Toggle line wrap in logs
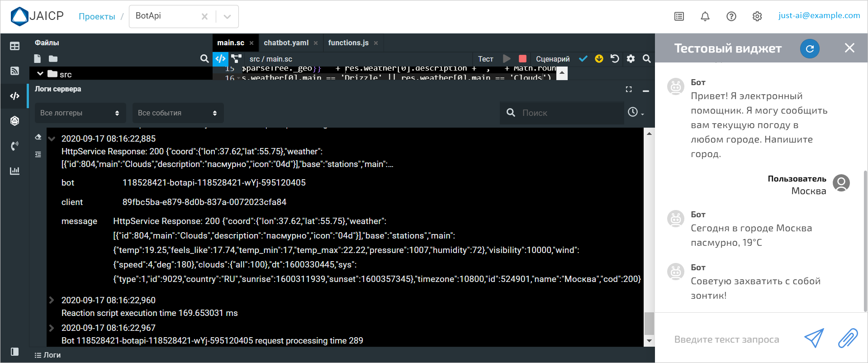Viewport: 868px width, 363px height. [38, 154]
